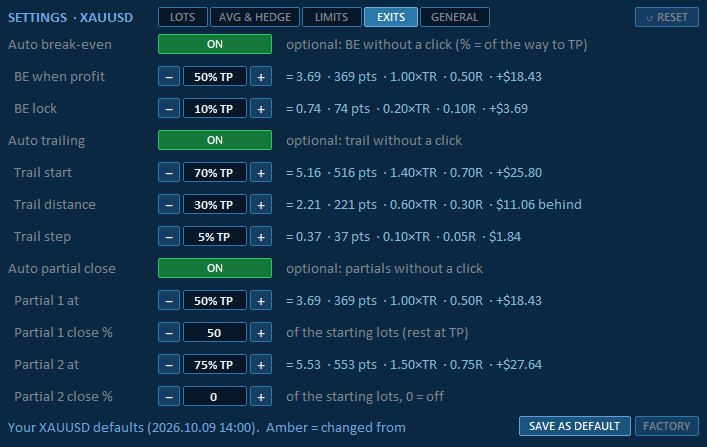Click BE when profit 50% TP field
The width and height of the screenshot is (707, 447).
(x=215, y=76)
